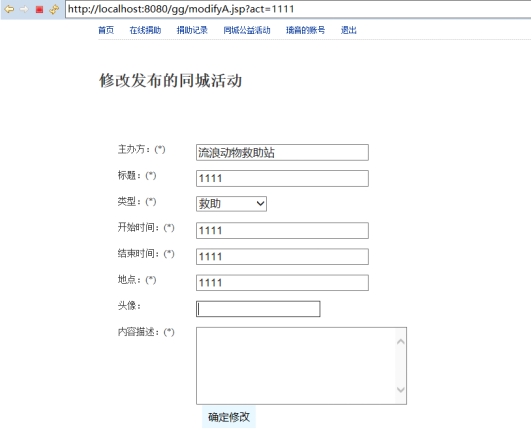Click the red stop loading icon

click(39, 10)
